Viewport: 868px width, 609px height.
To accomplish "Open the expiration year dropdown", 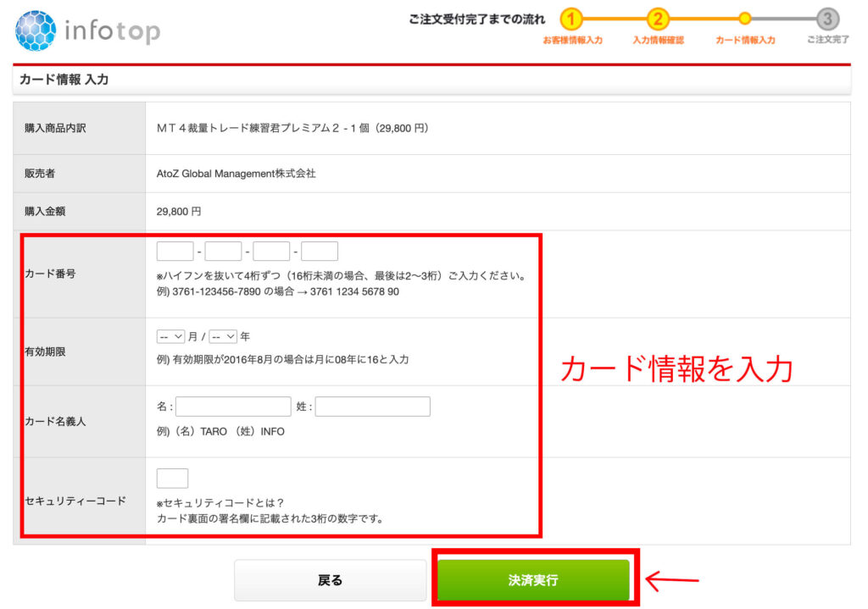I will click(223, 336).
